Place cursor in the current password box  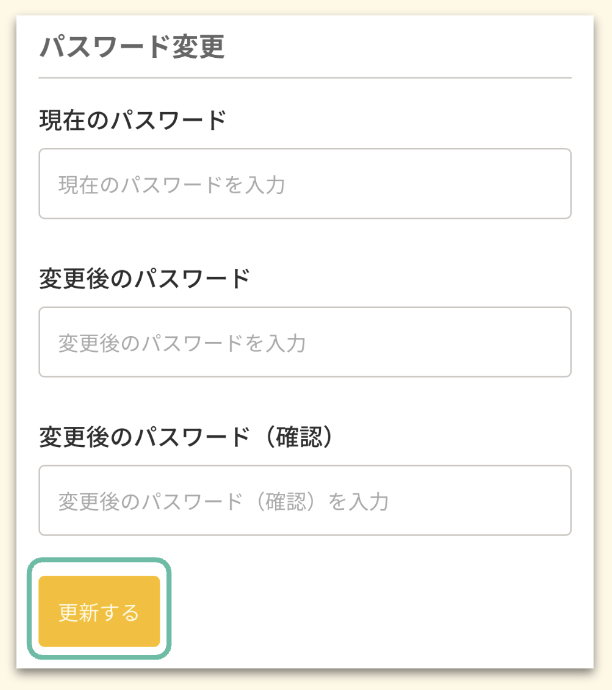[305, 184]
